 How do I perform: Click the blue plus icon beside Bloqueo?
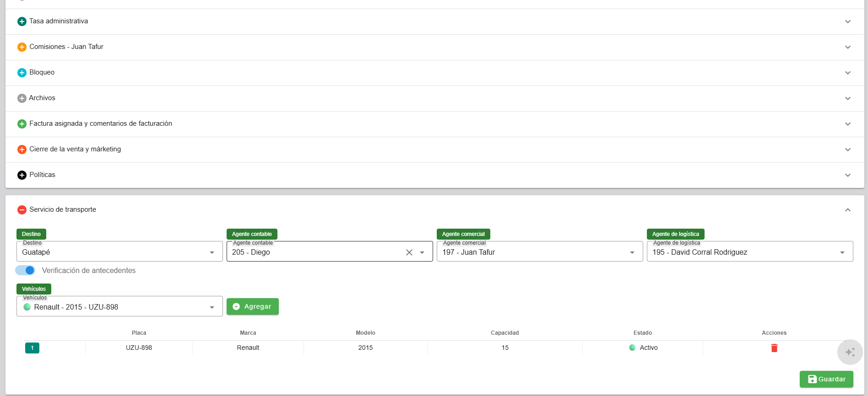click(22, 73)
